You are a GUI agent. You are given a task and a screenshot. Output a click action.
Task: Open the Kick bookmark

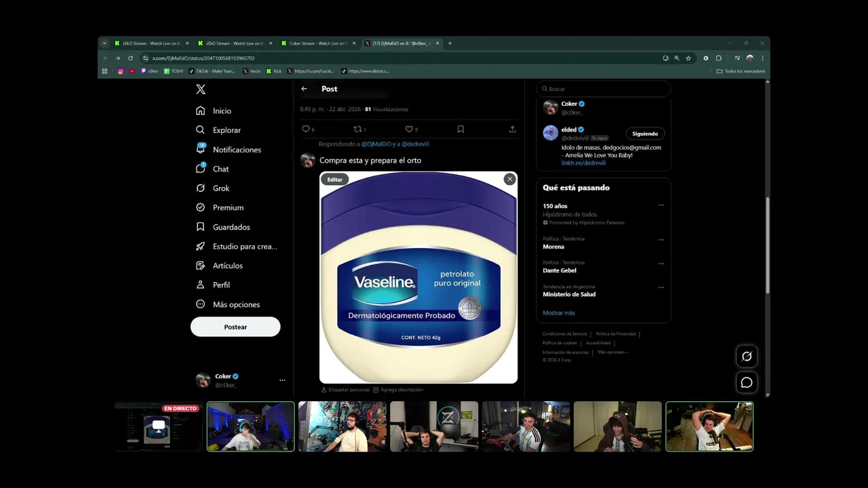(274, 71)
